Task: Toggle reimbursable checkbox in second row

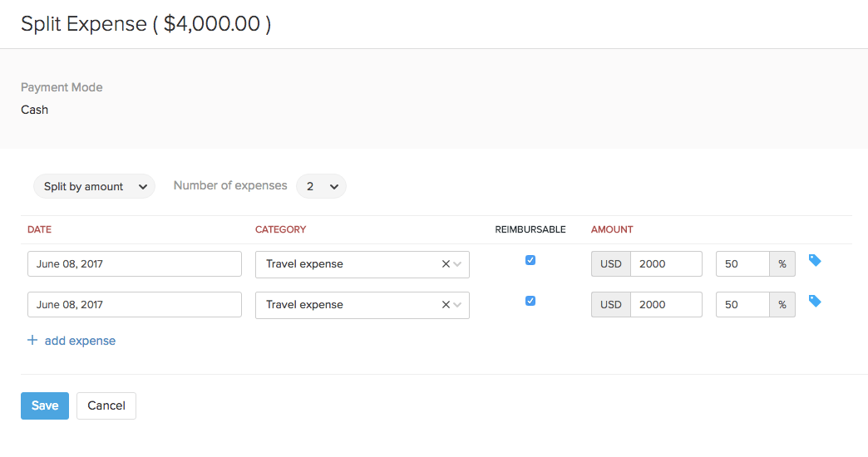Action: point(530,301)
